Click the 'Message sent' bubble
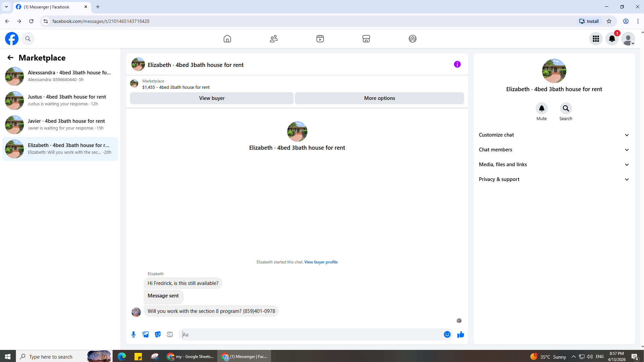 click(163, 296)
